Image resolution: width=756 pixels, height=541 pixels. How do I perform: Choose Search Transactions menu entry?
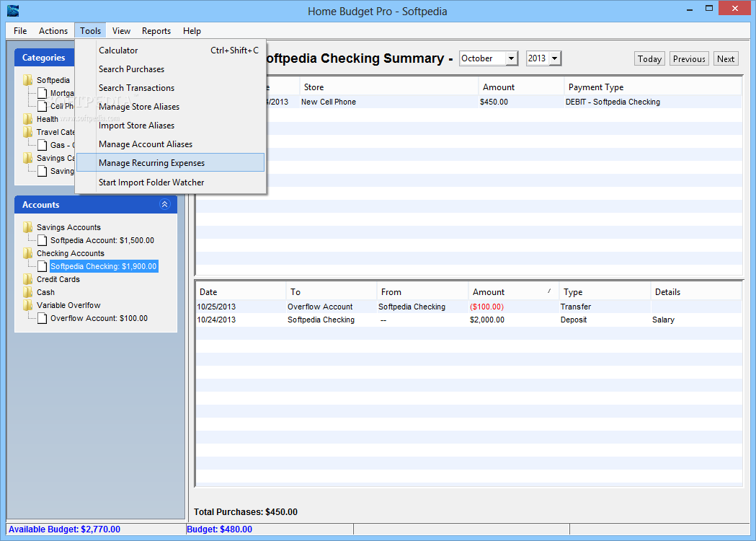pyautogui.click(x=171, y=88)
